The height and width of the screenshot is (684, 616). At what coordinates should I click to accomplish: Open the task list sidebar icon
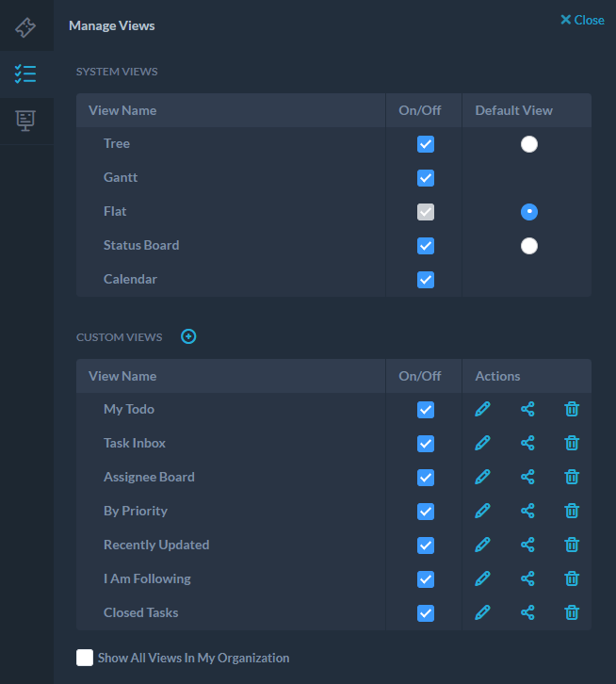pyautogui.click(x=25, y=73)
